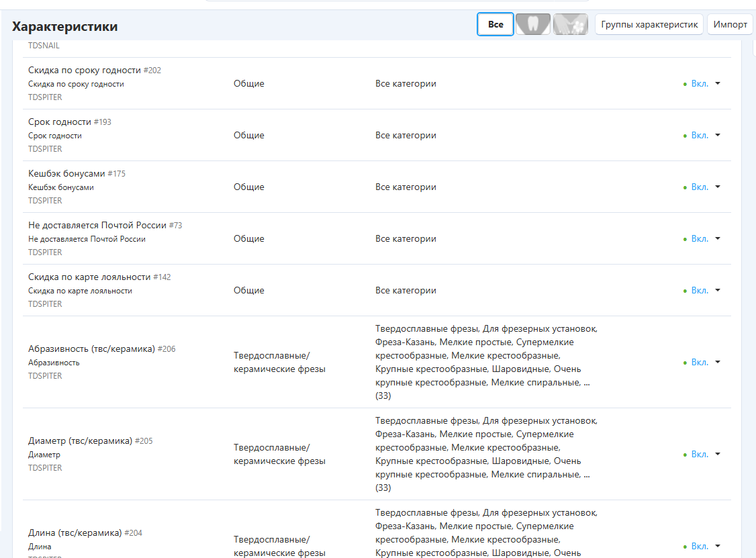Open 'Кешбэк бонусами' characteristic link
The image size is (756, 558).
66,174
